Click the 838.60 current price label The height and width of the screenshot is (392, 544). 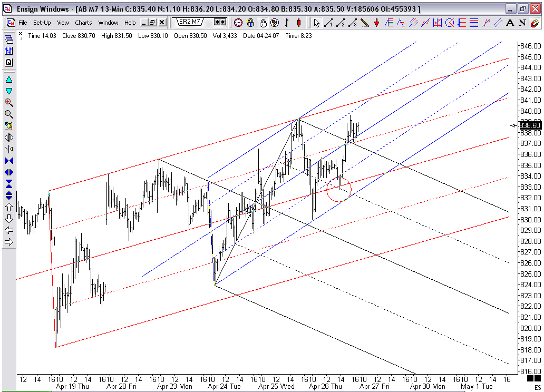pos(530,125)
